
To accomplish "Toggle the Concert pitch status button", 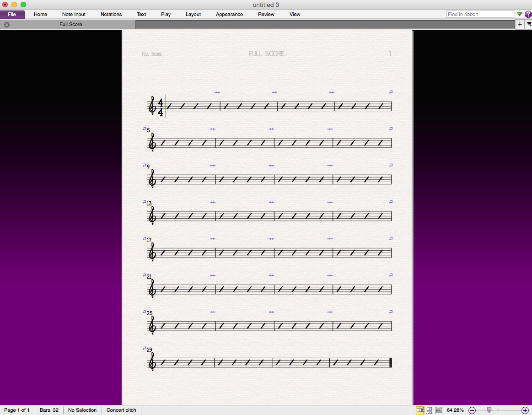I will click(x=121, y=410).
